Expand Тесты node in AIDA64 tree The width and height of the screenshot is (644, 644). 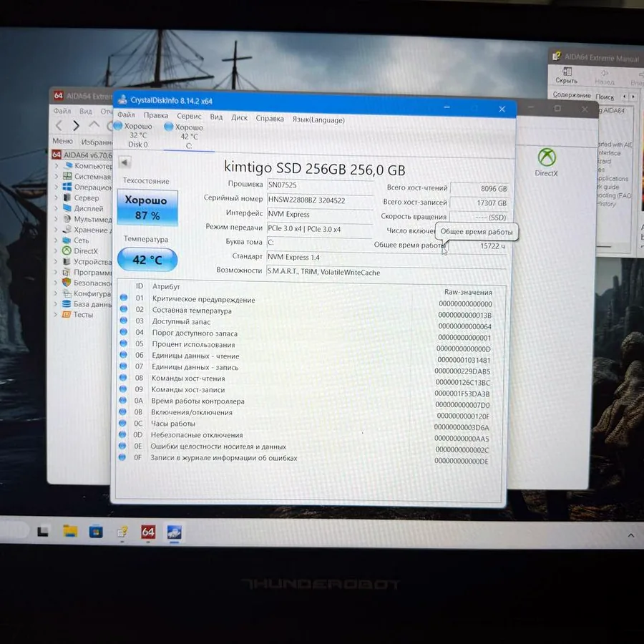coord(56,315)
